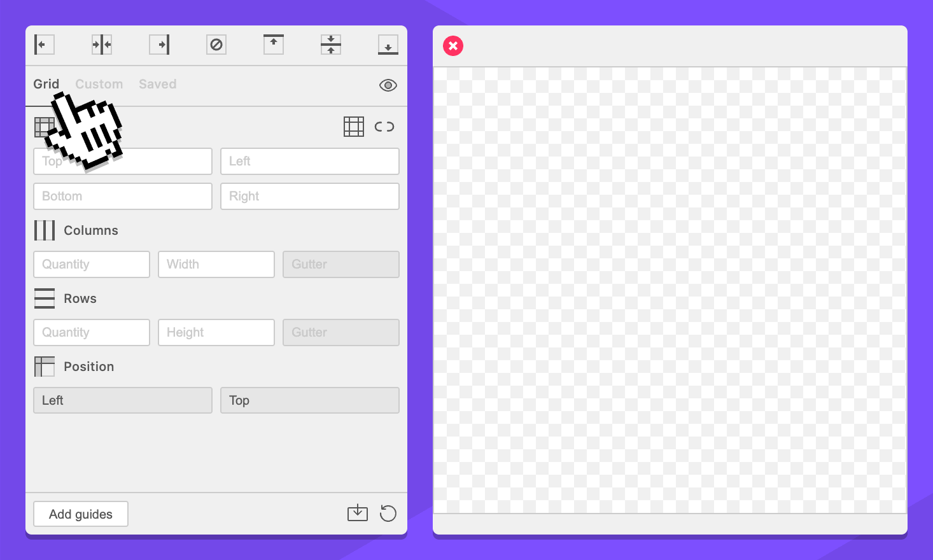Image resolution: width=933 pixels, height=560 pixels.
Task: Add guide to bottom edge icon
Action: tap(388, 45)
